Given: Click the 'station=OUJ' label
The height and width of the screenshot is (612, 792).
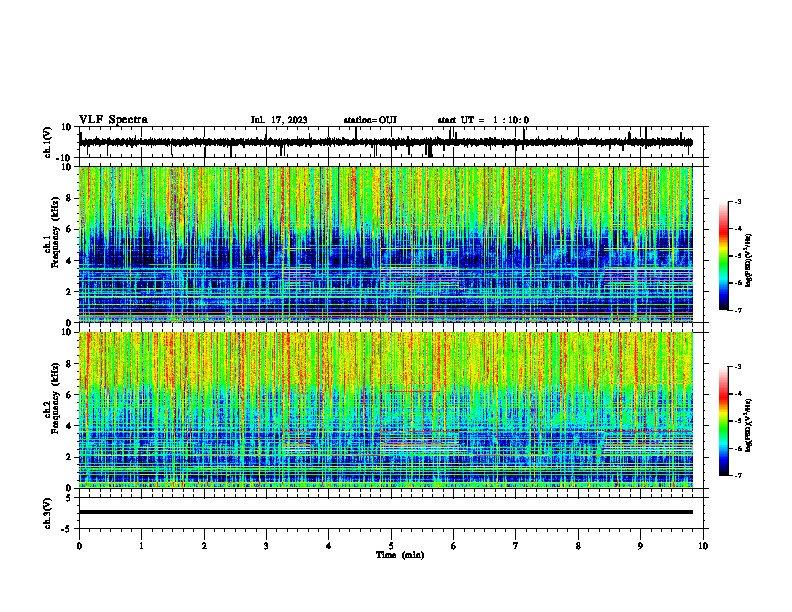Looking at the screenshot, I should pyautogui.click(x=370, y=120).
